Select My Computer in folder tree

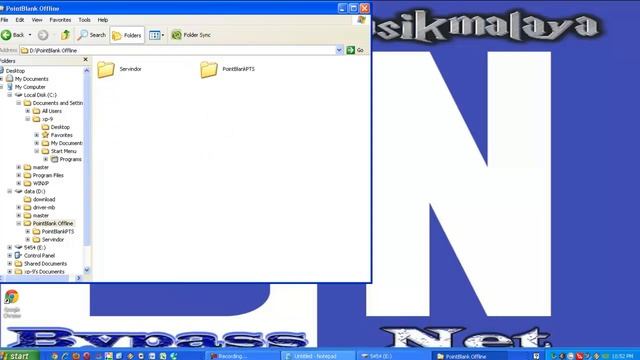[x=30, y=87]
